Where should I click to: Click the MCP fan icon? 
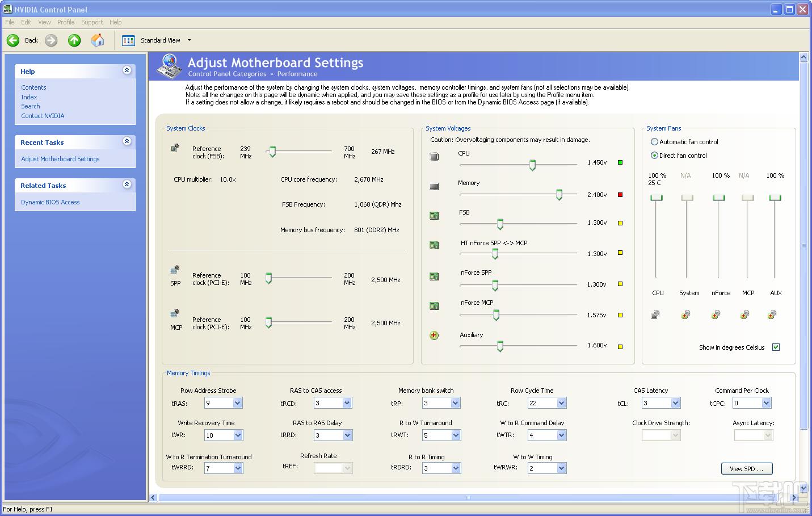coord(745,314)
